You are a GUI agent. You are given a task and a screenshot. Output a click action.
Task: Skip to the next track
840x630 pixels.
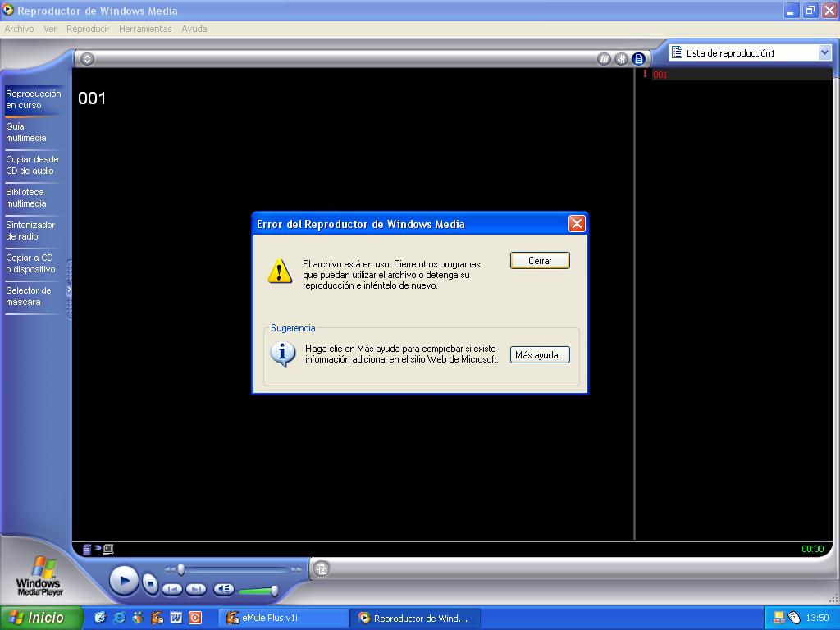[x=195, y=589]
